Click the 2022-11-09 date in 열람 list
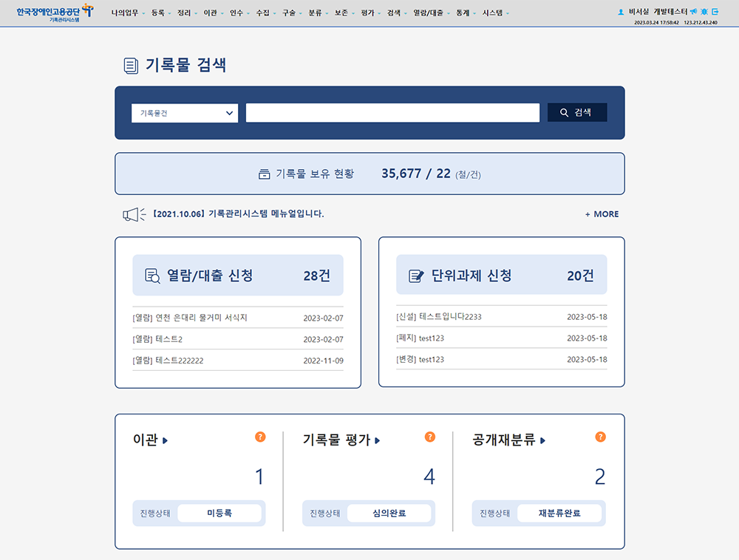This screenshot has width=739, height=560. pyautogui.click(x=324, y=361)
